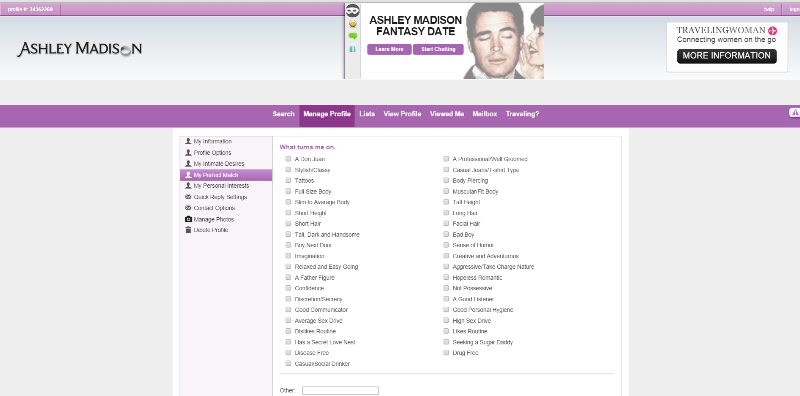Click the person icon beside My Personal Interests
800x396 pixels.
tap(188, 186)
